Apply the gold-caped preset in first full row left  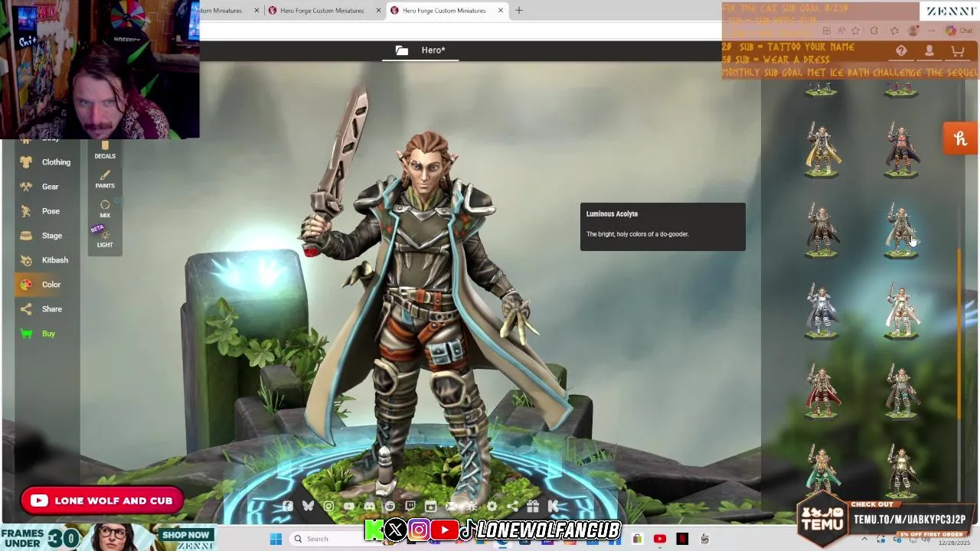822,151
